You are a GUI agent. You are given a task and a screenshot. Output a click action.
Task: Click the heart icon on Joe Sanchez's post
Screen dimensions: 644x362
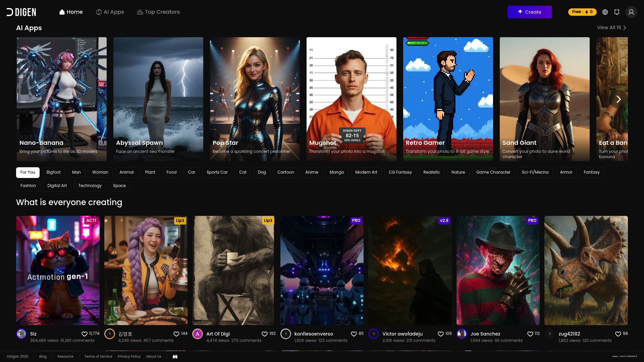click(x=530, y=334)
